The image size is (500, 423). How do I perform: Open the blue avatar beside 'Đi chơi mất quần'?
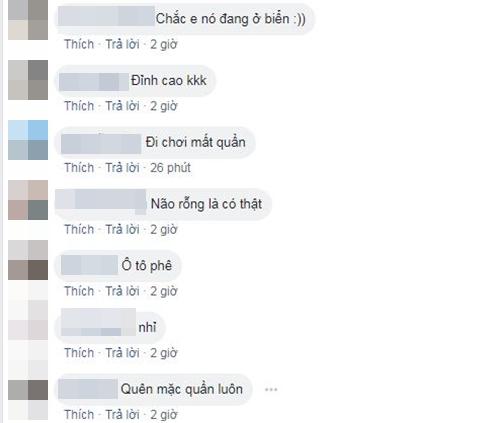pos(28,140)
